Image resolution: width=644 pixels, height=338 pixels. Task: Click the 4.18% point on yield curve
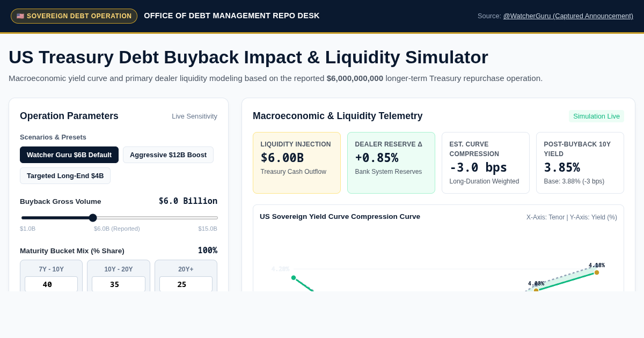point(597,273)
